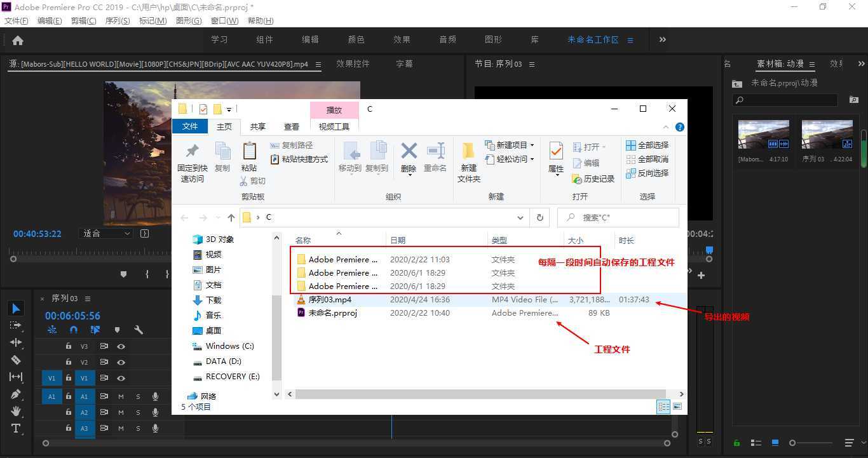Image resolution: width=868 pixels, height=458 pixels.
Task: Switch bin to icon view
Action: click(775, 443)
